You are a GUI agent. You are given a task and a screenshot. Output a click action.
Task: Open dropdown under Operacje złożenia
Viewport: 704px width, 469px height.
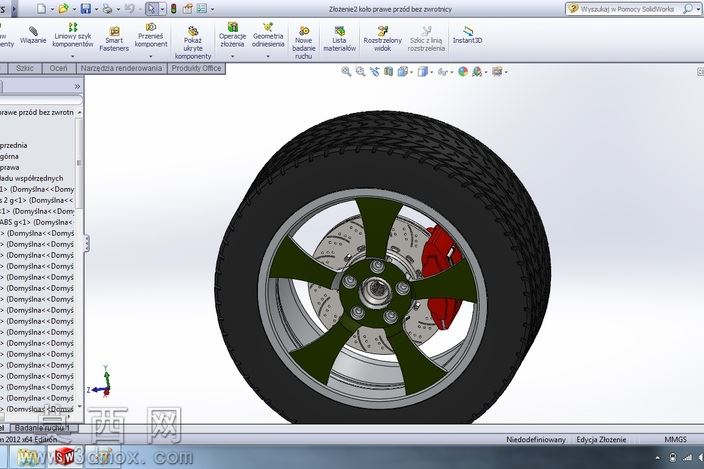point(232,57)
